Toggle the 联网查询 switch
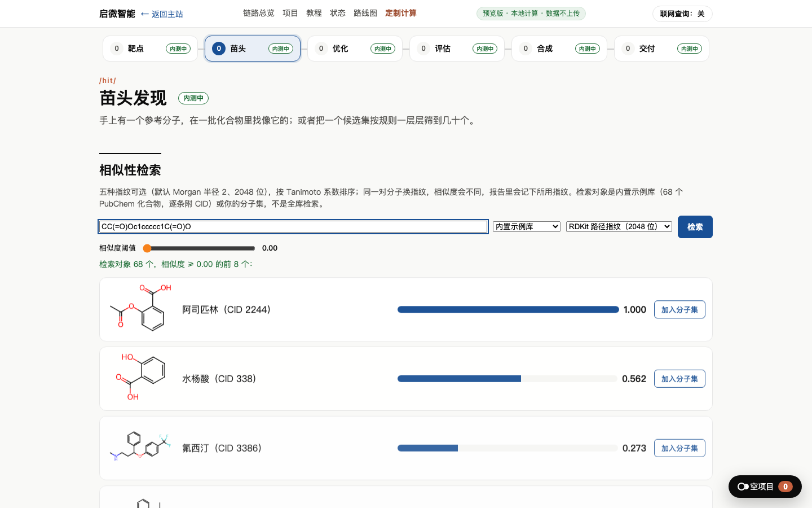This screenshot has width=812, height=508. tap(682, 14)
